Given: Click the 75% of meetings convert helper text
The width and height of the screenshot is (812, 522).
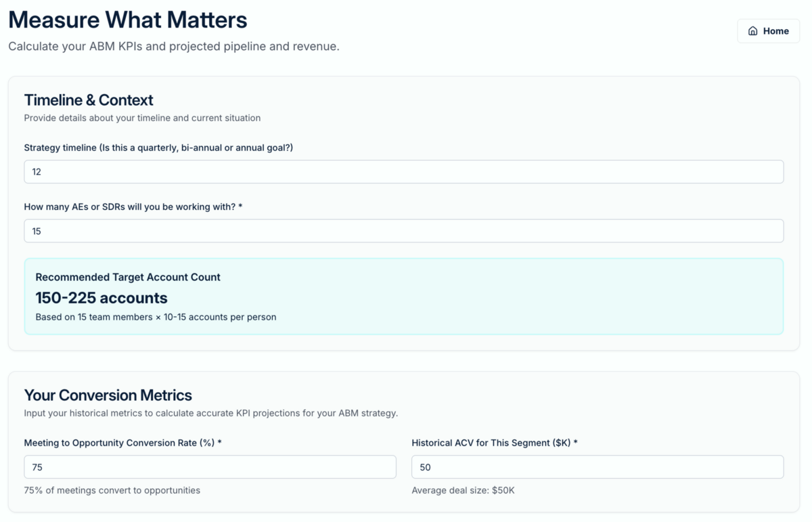Looking at the screenshot, I should pyautogui.click(x=112, y=490).
